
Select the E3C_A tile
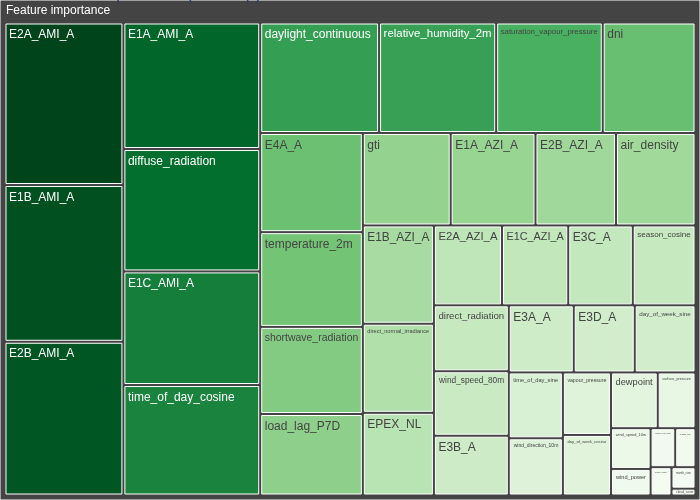(x=600, y=265)
